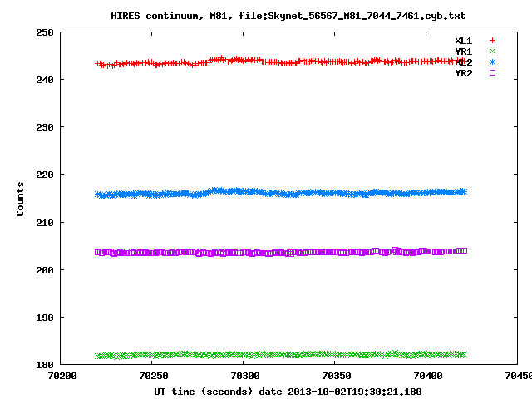The image size is (532, 399).
Task: Click the y-axis tick label 240
Action: coord(45,80)
